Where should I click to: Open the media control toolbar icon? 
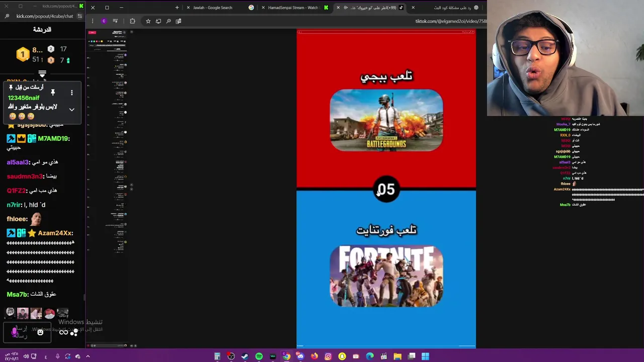click(x=115, y=21)
